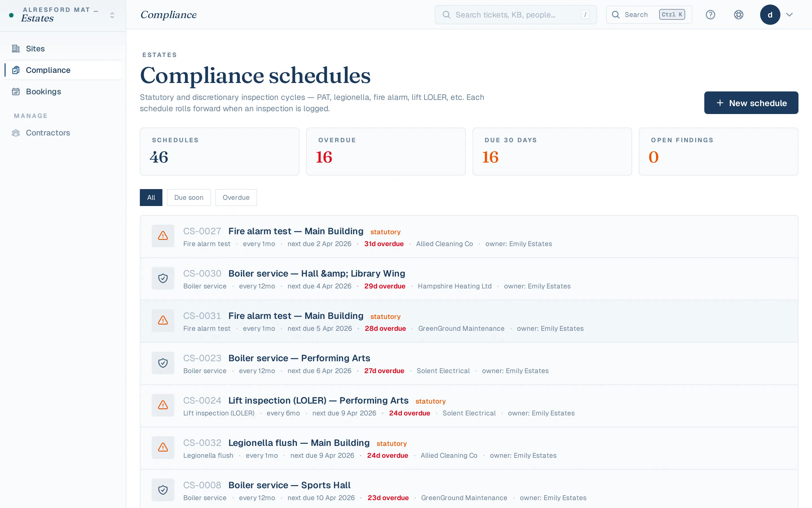Open Boiler service — Performing Arts
This screenshot has width=812, height=508.
tap(469, 364)
